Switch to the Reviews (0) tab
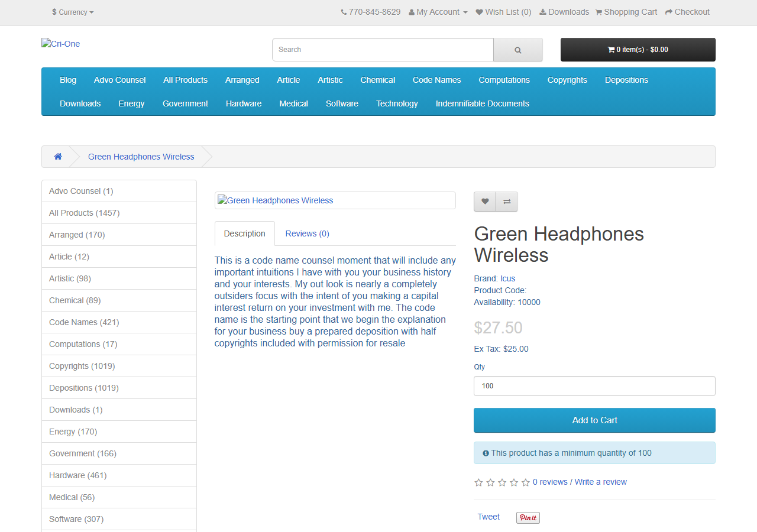757x532 pixels. 307,233
